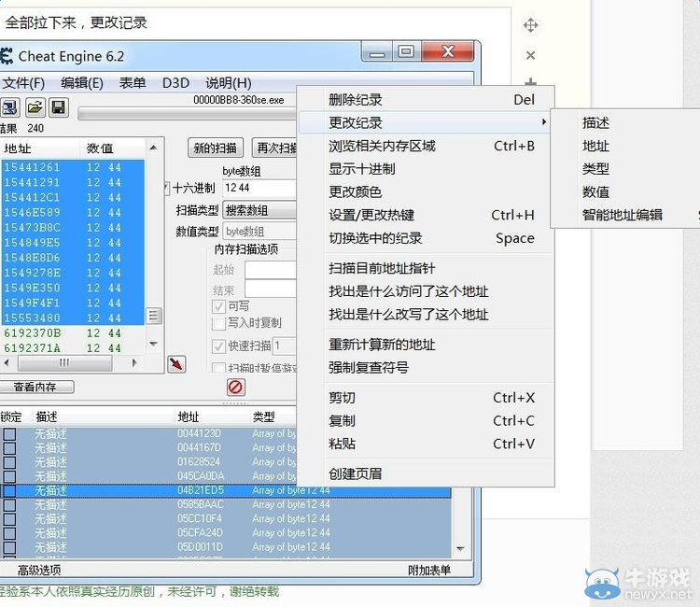Select 找出是什么改写了这个地址
700x607 pixels.
coord(427,315)
